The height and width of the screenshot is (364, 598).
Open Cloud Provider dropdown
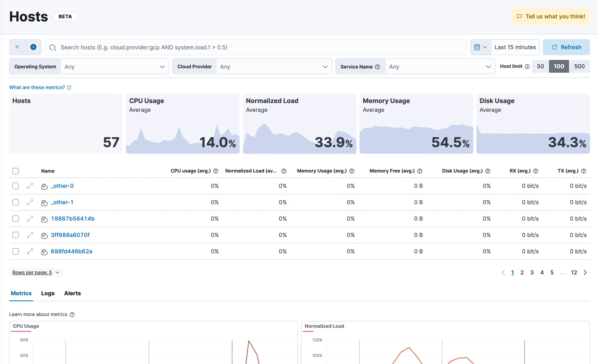[x=274, y=67]
